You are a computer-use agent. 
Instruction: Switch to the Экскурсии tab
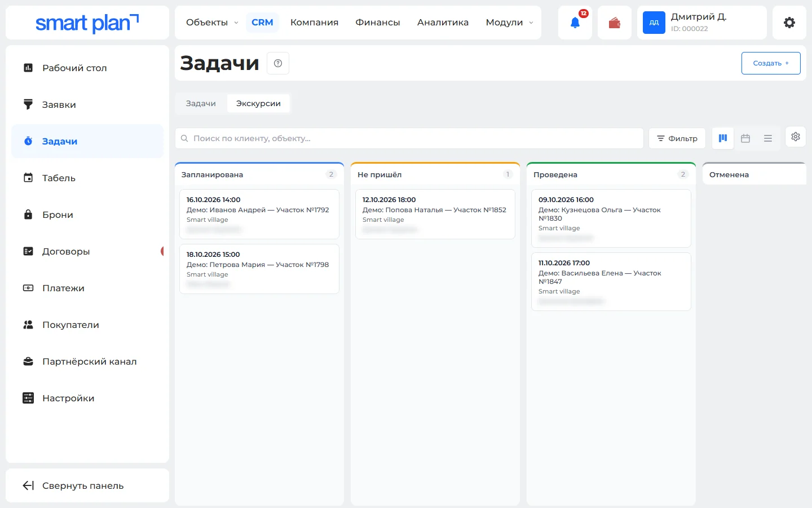pyautogui.click(x=258, y=103)
